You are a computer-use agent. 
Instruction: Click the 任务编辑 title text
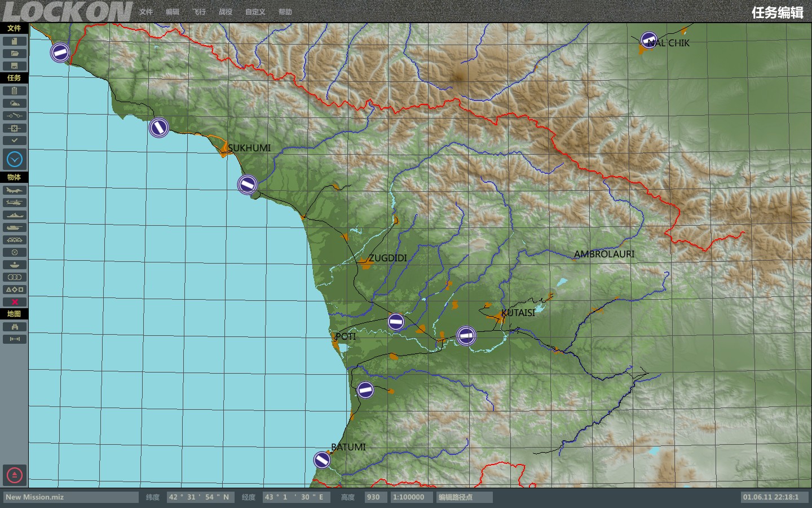pyautogui.click(x=778, y=12)
